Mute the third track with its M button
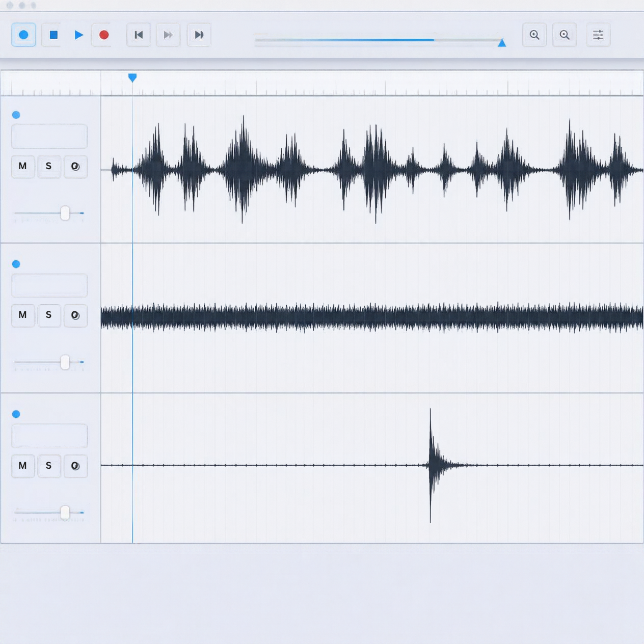This screenshot has height=644, width=644. (23, 466)
